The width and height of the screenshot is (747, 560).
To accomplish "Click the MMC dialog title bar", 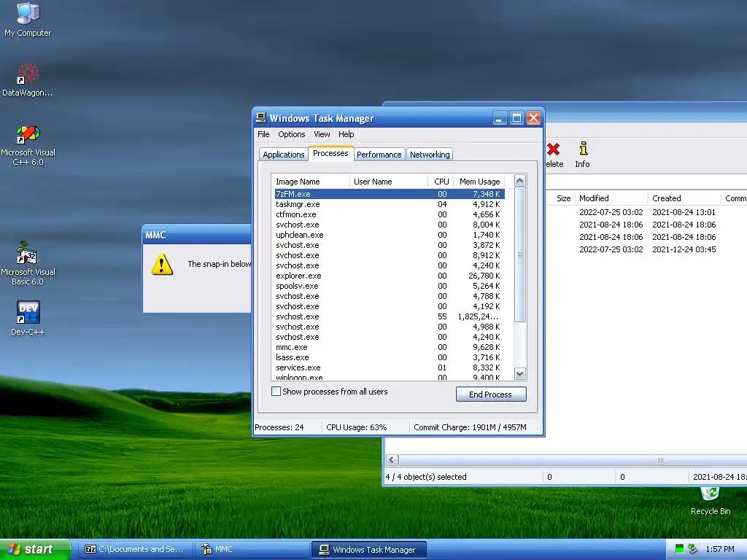I will coord(197,235).
